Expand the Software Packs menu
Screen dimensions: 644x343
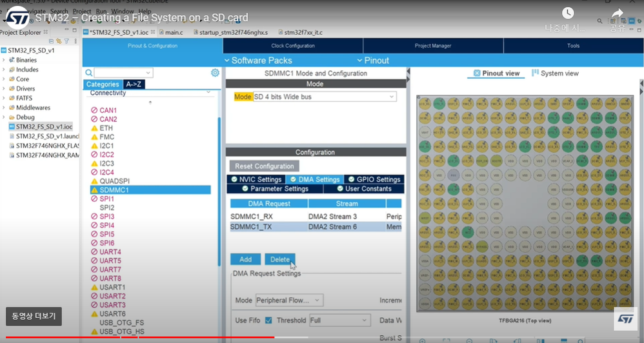(x=258, y=61)
